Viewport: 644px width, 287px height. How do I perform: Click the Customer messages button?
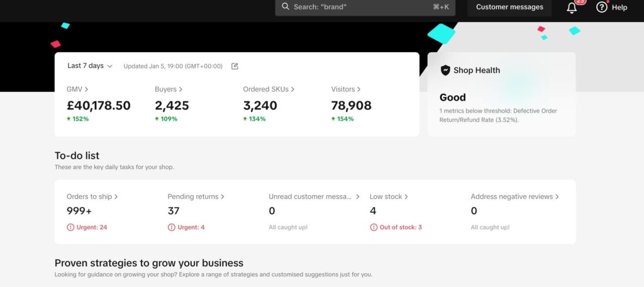509,8
